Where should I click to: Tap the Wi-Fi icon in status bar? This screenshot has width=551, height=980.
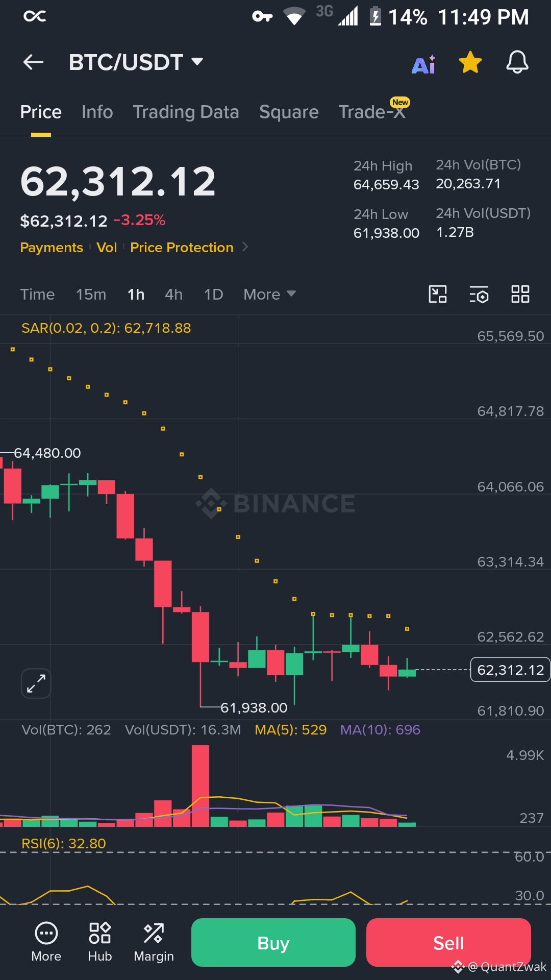pyautogui.click(x=294, y=16)
